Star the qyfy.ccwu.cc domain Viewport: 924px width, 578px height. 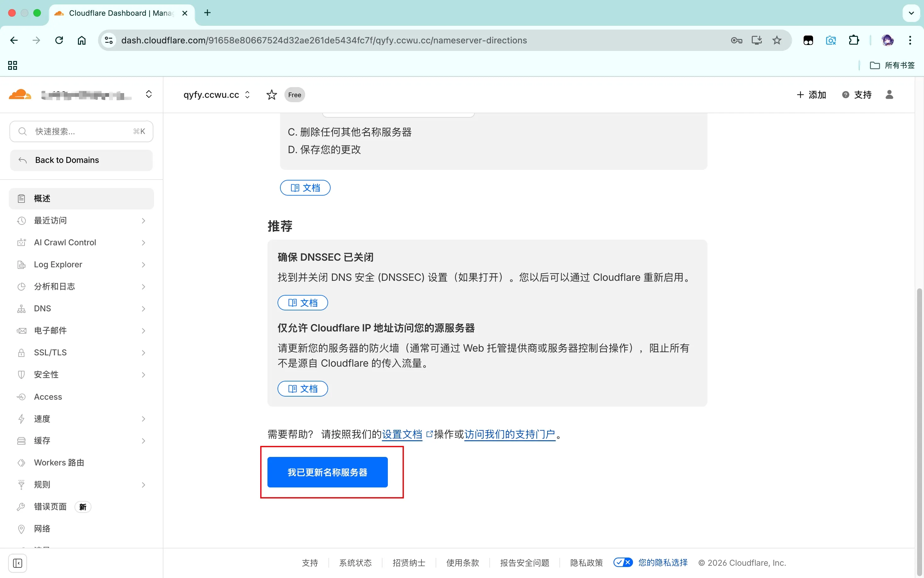(x=271, y=95)
